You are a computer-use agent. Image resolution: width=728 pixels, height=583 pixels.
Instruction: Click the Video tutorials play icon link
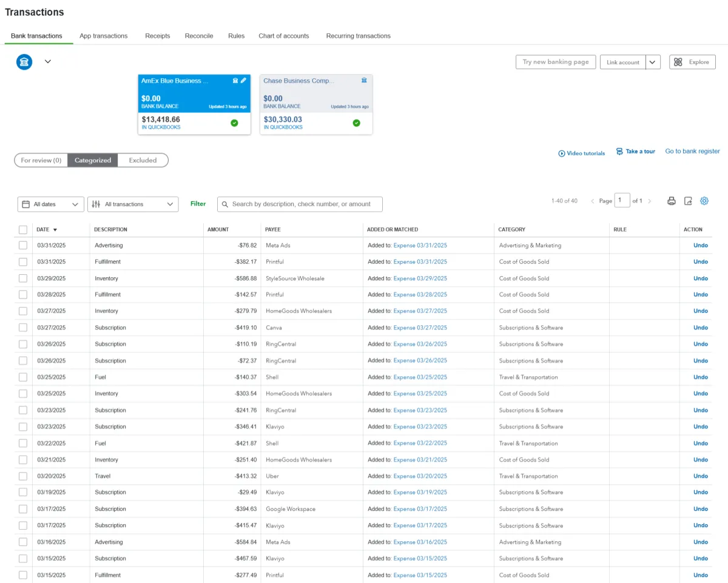pyautogui.click(x=581, y=153)
